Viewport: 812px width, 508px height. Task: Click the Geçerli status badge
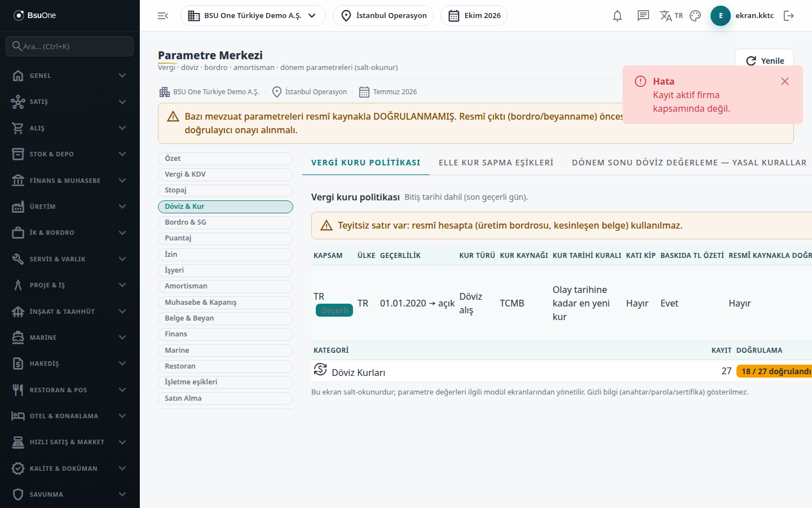pos(334,310)
